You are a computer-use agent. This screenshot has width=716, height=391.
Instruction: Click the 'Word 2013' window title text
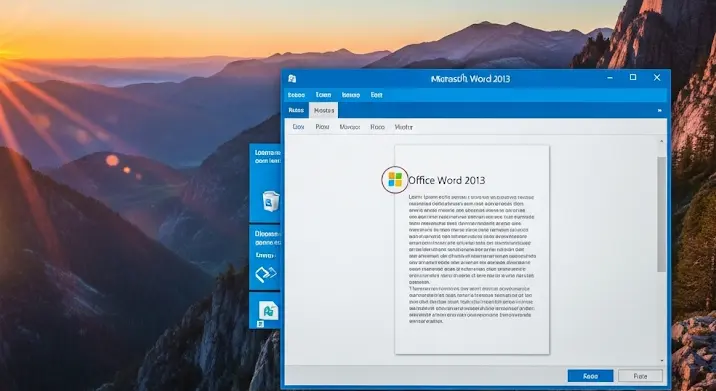tap(470, 79)
